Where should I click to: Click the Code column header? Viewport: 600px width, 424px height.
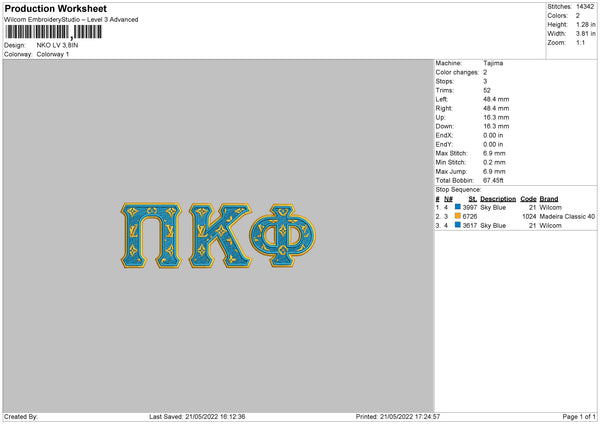tap(528, 199)
